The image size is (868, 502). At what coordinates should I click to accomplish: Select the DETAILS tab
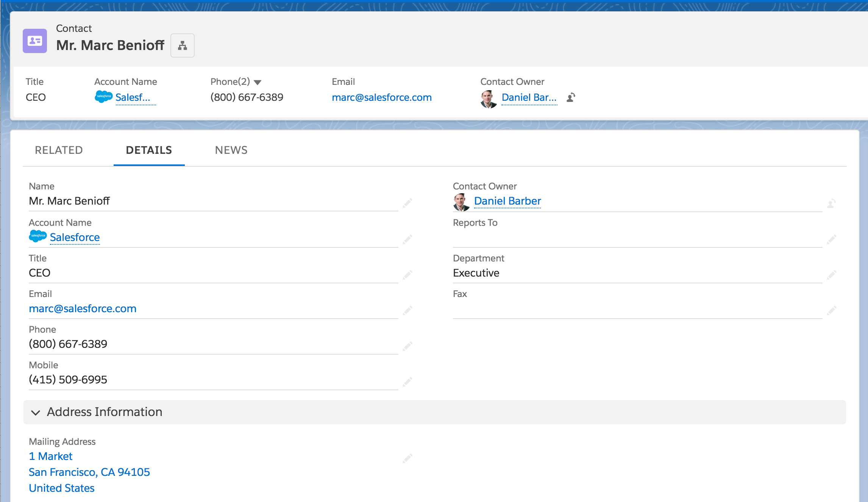pos(149,150)
